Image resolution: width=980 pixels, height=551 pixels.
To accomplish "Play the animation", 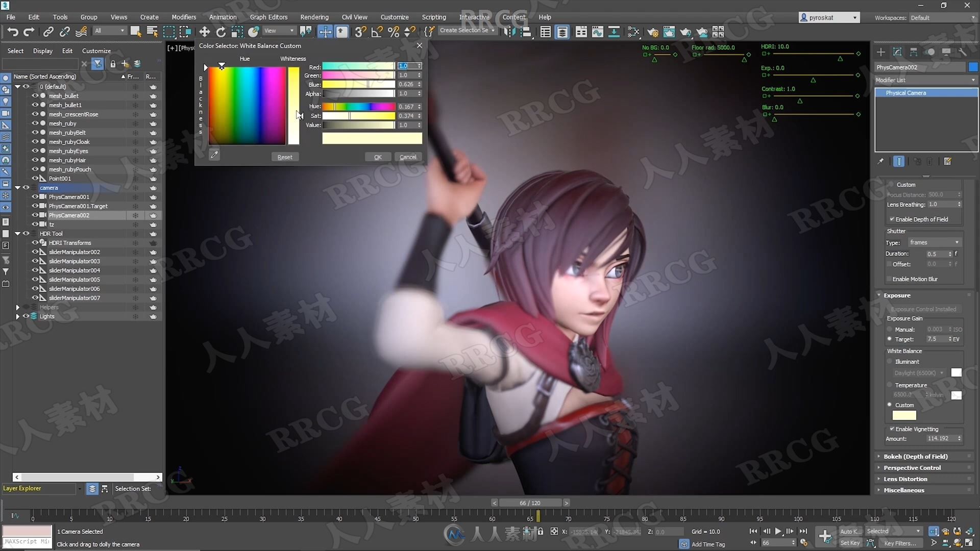I will point(778,531).
